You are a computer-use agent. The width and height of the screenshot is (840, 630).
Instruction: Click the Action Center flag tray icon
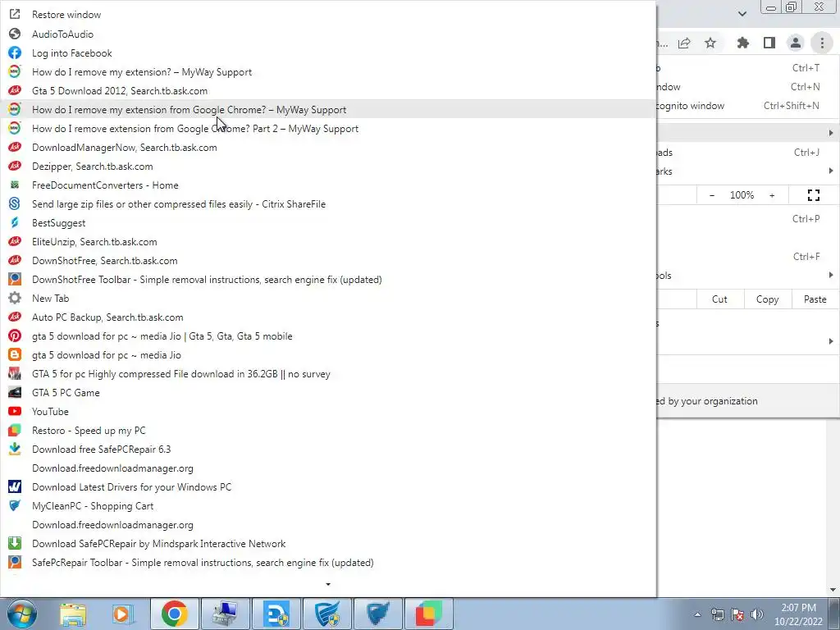pyautogui.click(x=737, y=614)
